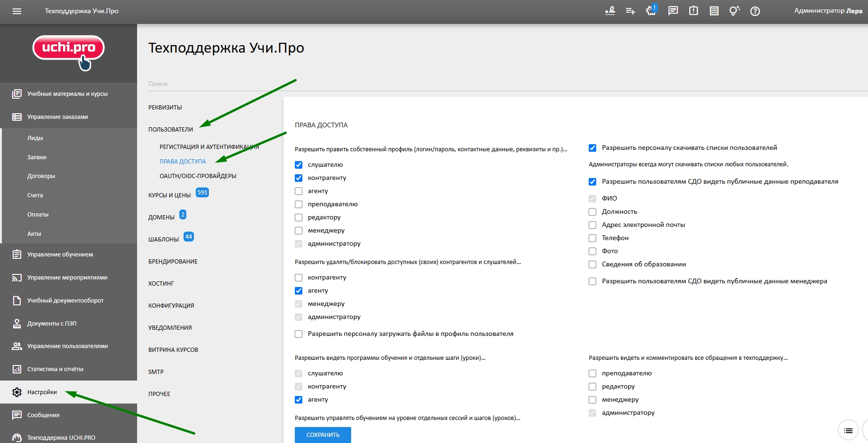Image resolution: width=868 pixels, height=443 pixels.
Task: Open the chat messages icon in the top bar
Action: pyautogui.click(x=673, y=11)
